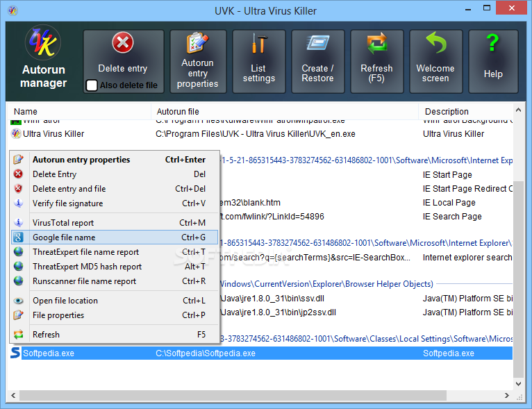Select the Ultra Virus Killer list row

tap(260, 134)
